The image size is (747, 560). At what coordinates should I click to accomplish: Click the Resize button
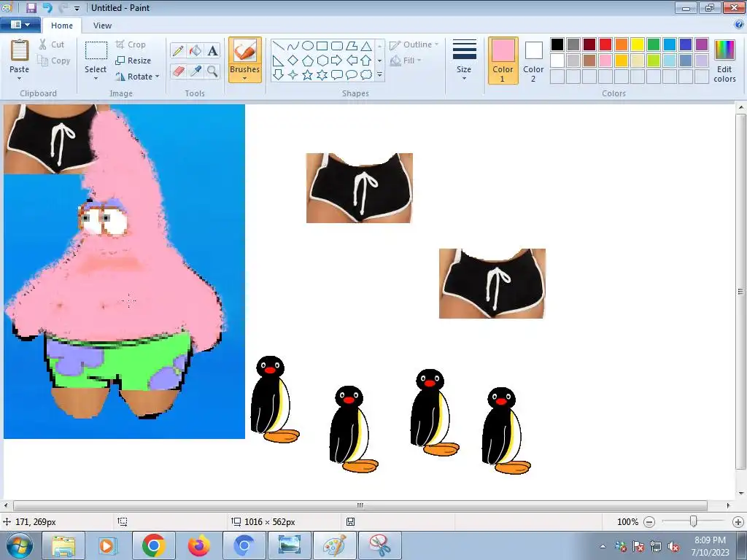[x=133, y=61]
